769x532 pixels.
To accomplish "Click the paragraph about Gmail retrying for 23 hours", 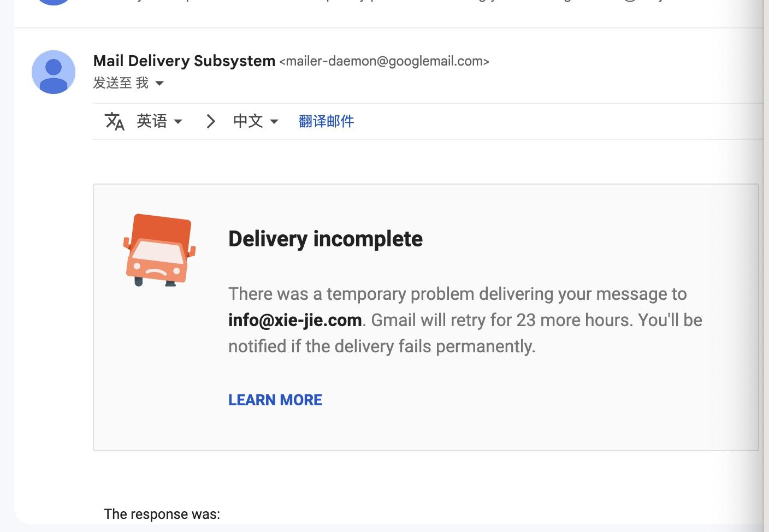I will point(465,320).
